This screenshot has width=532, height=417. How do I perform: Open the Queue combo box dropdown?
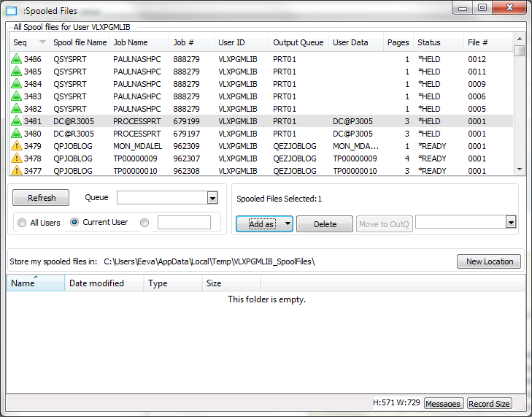[212, 198]
